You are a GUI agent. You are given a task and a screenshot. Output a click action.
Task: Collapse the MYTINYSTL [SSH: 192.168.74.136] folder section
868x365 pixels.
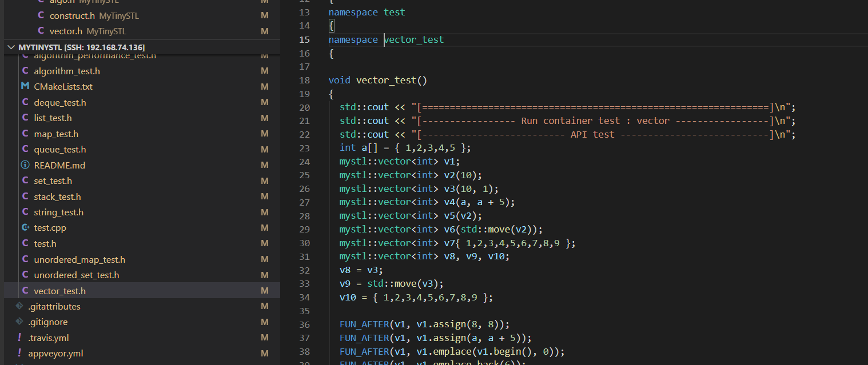click(x=11, y=47)
